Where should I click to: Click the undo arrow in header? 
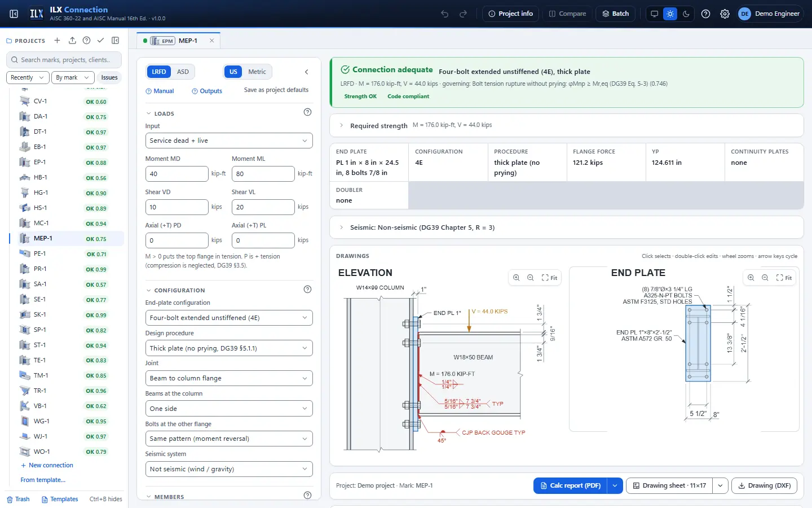coord(445,14)
